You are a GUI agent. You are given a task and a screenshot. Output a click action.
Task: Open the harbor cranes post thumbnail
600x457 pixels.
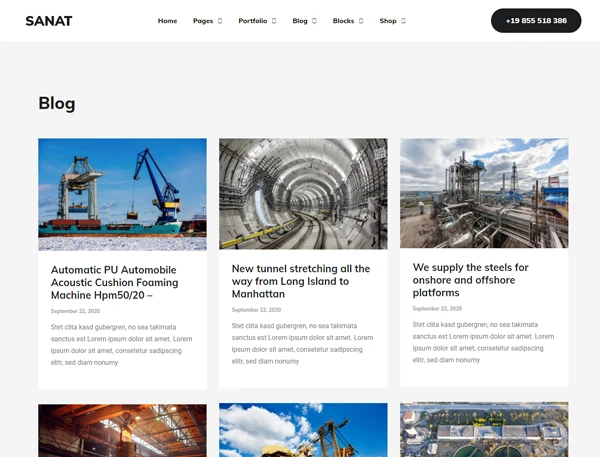122,194
